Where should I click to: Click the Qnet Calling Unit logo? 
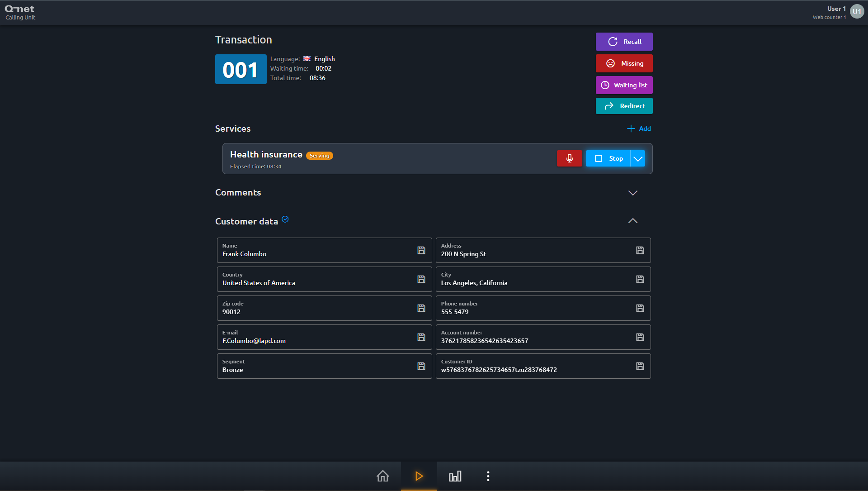(20, 12)
